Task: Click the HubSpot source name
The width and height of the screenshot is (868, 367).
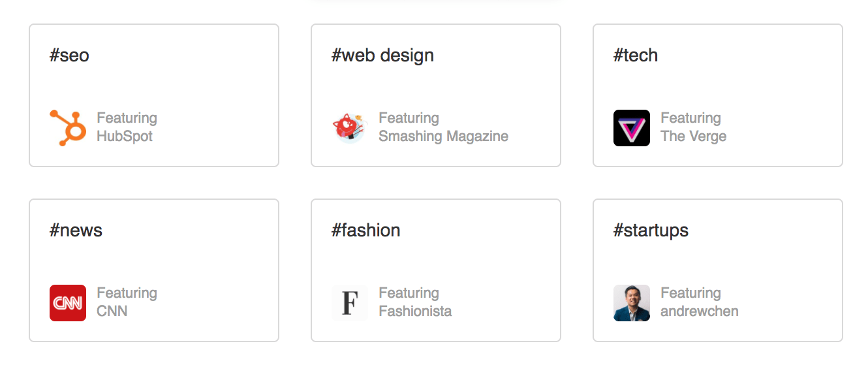Action: [x=125, y=136]
